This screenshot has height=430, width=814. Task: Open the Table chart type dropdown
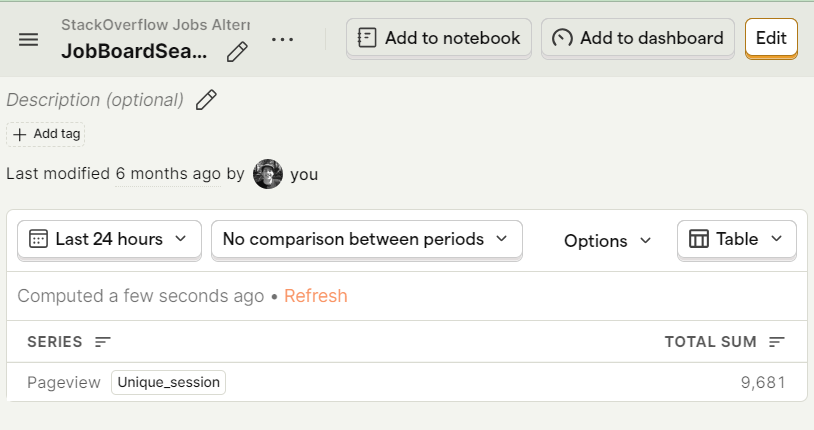737,239
